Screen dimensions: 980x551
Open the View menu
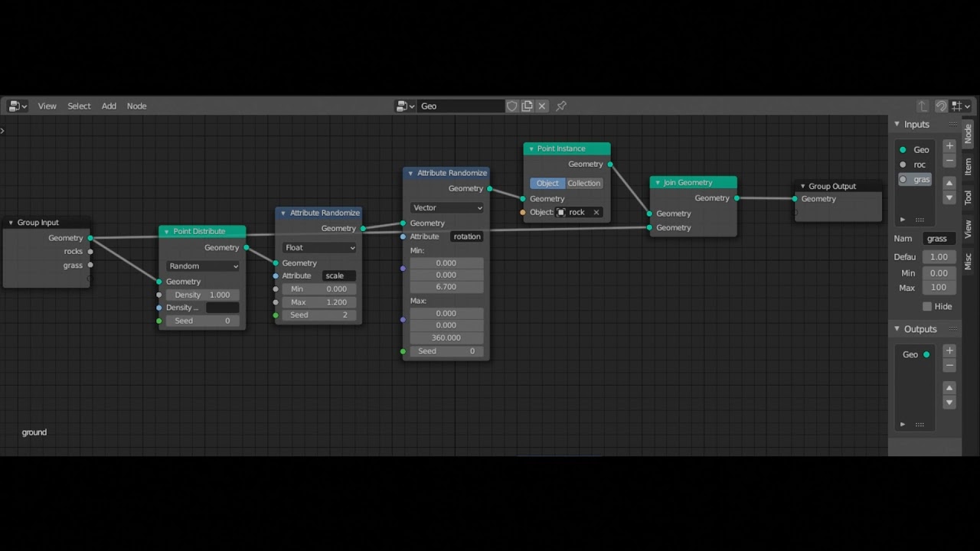click(x=47, y=106)
